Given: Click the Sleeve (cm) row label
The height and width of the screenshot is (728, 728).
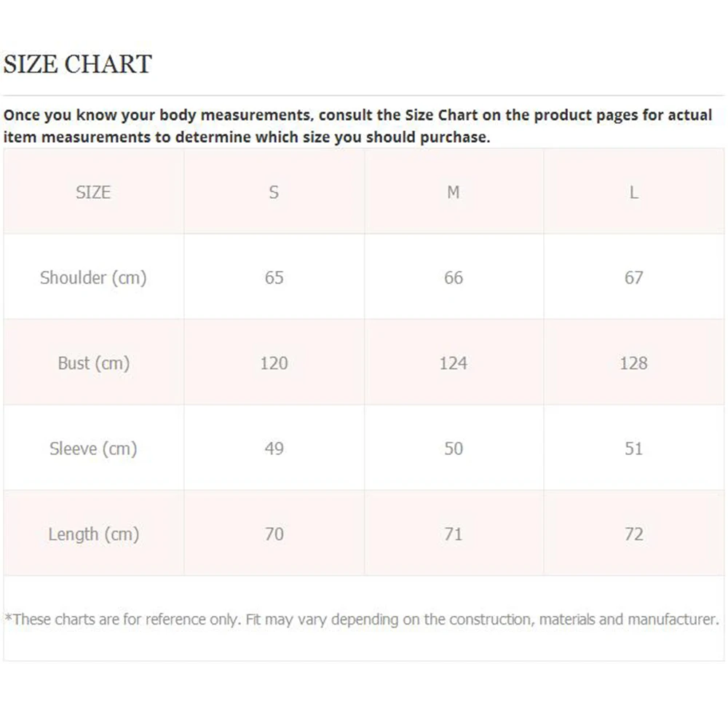Looking at the screenshot, I should pyautogui.click(x=93, y=448).
